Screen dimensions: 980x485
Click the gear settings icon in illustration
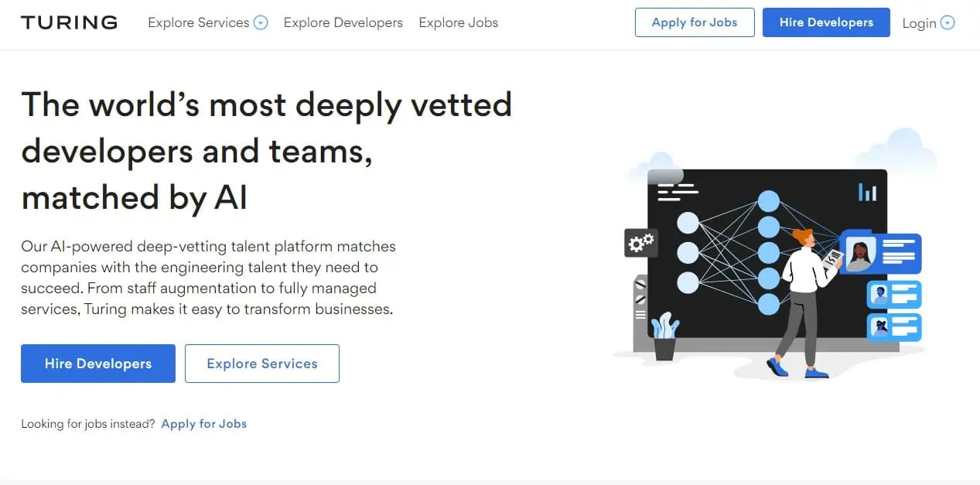click(x=640, y=243)
